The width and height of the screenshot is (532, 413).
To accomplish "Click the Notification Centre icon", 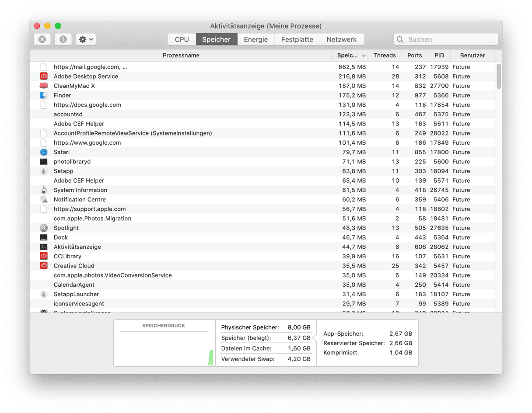I will tap(44, 200).
